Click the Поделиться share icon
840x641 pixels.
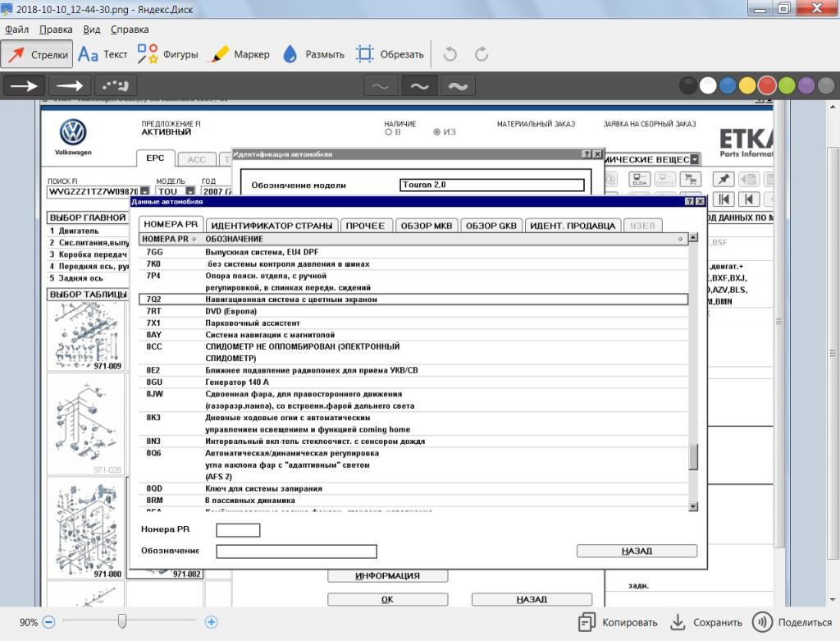click(762, 622)
